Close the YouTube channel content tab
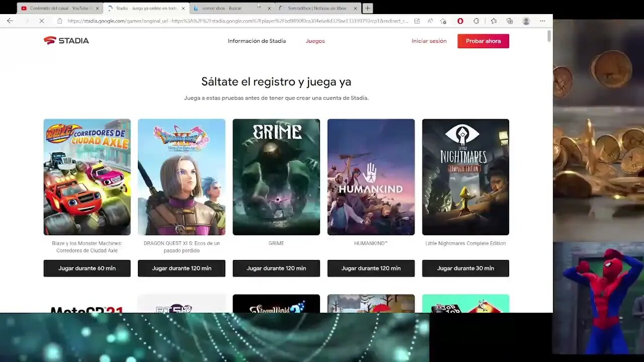This screenshot has width=644, height=362. pos(97,9)
